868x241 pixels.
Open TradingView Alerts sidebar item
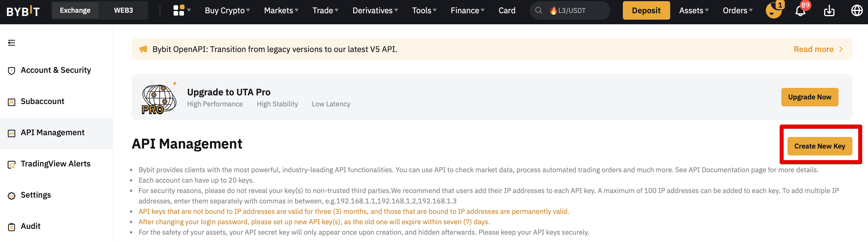tap(55, 164)
